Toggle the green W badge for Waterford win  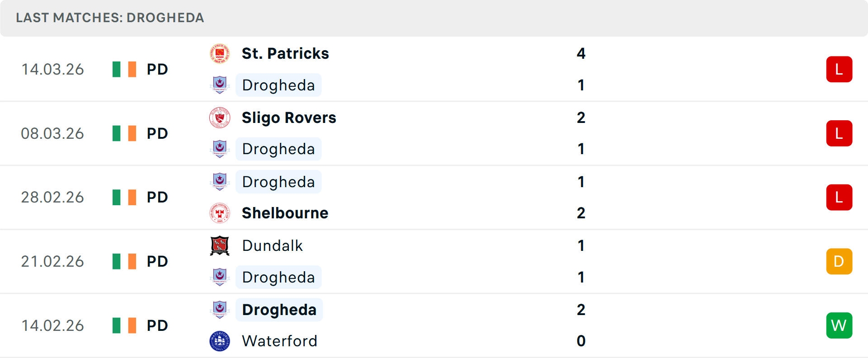tap(839, 325)
